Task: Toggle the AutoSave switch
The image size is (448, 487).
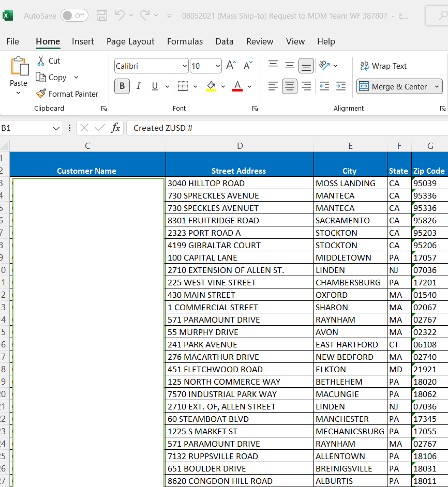Action: coord(74,16)
